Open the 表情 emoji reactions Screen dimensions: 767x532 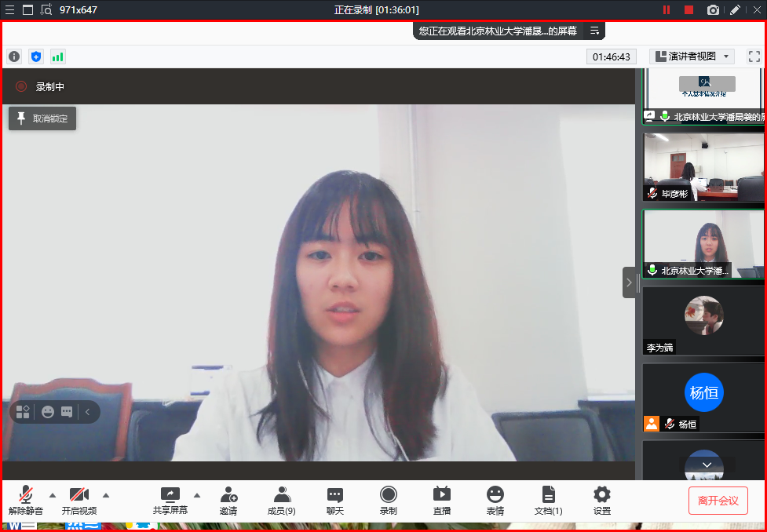[x=495, y=500]
